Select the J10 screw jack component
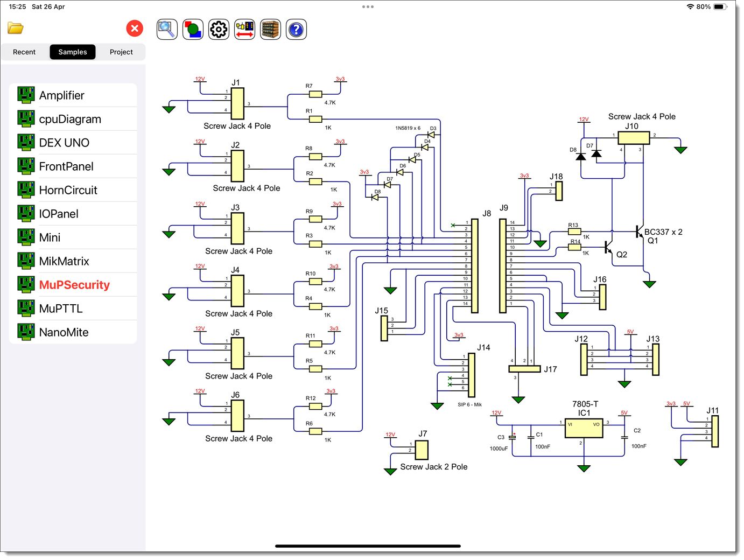This screenshot has width=744, height=560. point(634,137)
